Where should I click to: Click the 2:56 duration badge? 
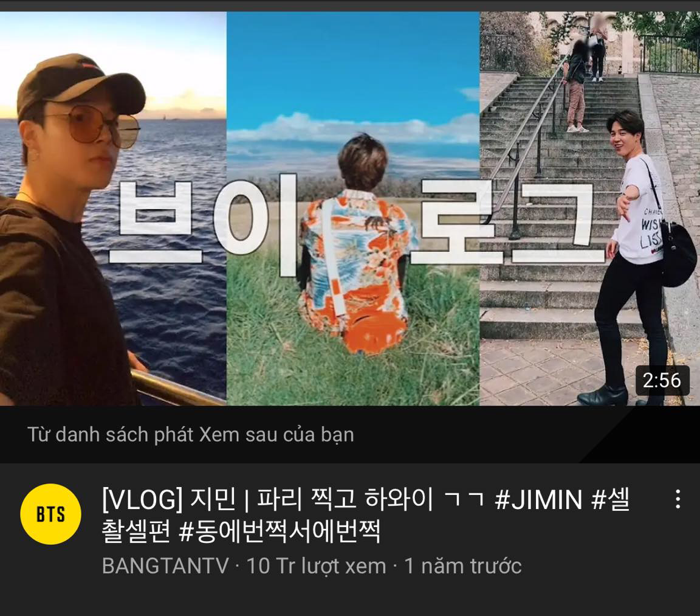[662, 381]
